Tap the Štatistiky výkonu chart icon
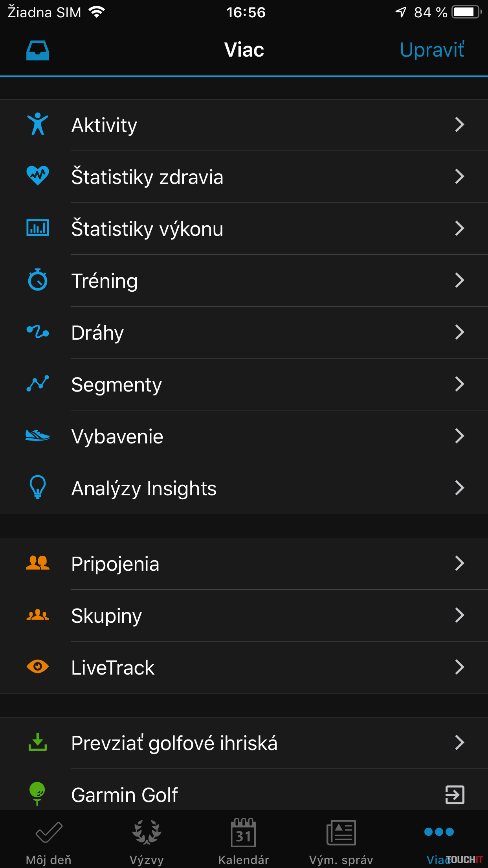Screen dimensions: 488x868 pos(38,228)
